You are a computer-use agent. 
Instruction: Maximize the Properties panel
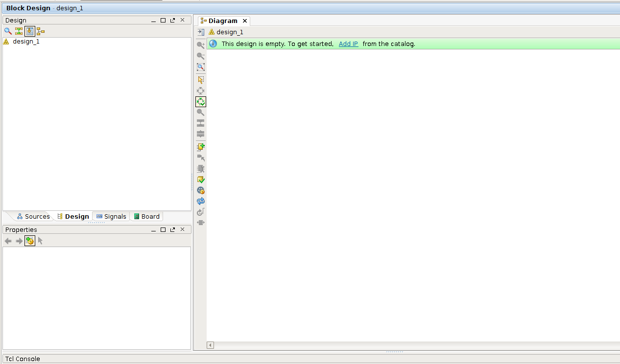163,229
